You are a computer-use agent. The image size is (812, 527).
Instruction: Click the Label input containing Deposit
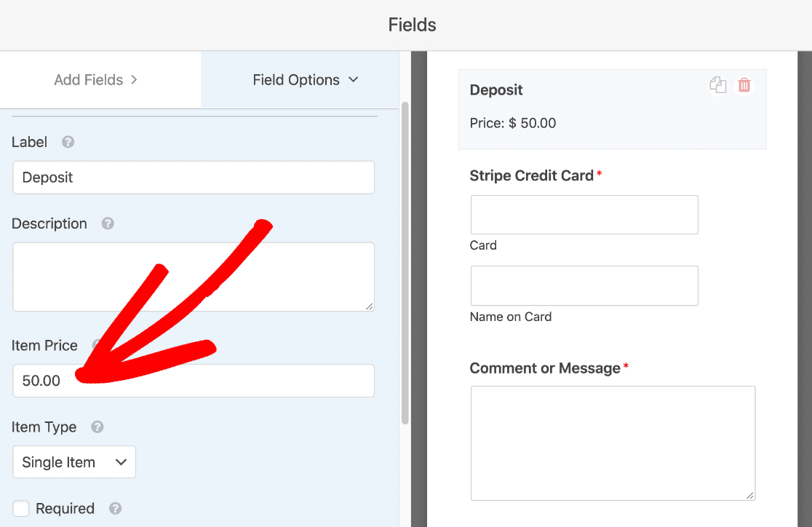[194, 177]
